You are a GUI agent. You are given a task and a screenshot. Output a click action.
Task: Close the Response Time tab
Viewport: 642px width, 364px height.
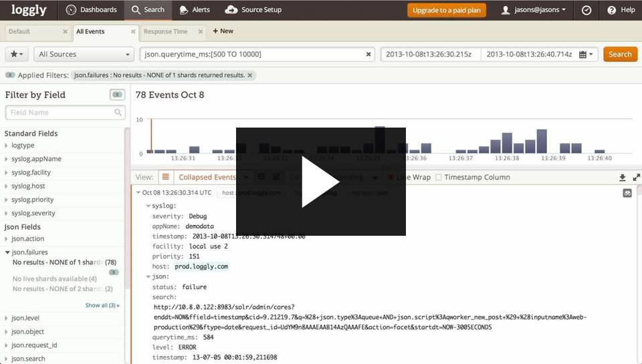pos(200,31)
